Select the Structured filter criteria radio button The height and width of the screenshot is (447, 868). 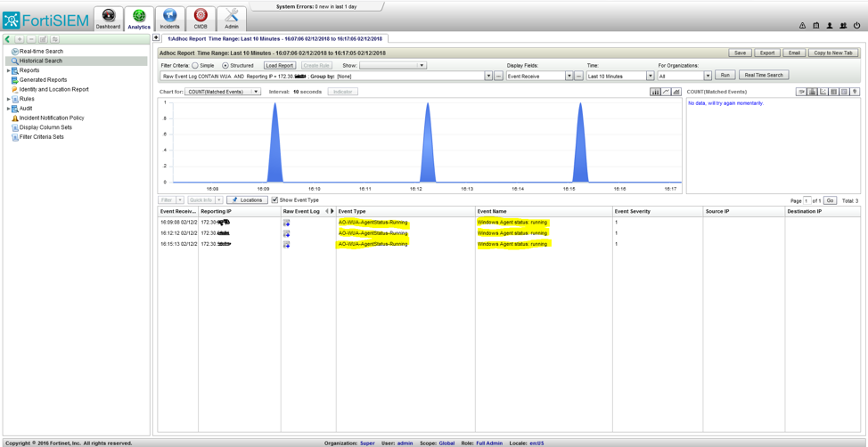(225, 66)
